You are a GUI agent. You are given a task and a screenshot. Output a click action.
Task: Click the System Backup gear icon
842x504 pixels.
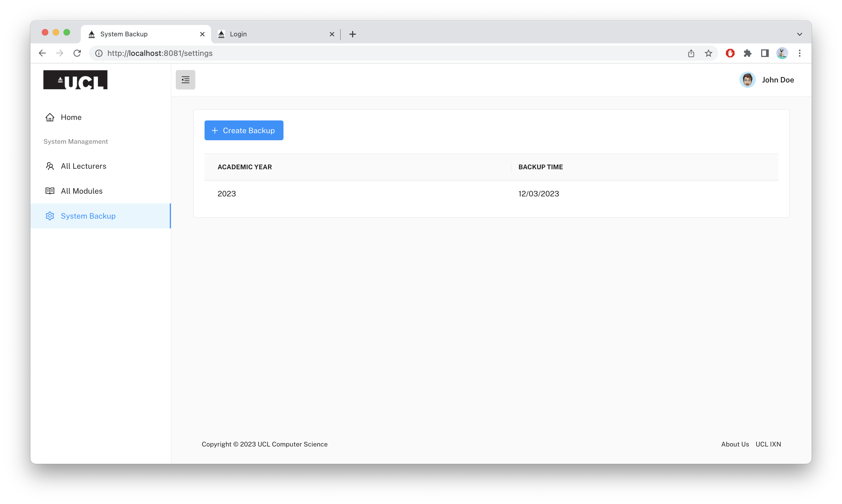tap(50, 216)
